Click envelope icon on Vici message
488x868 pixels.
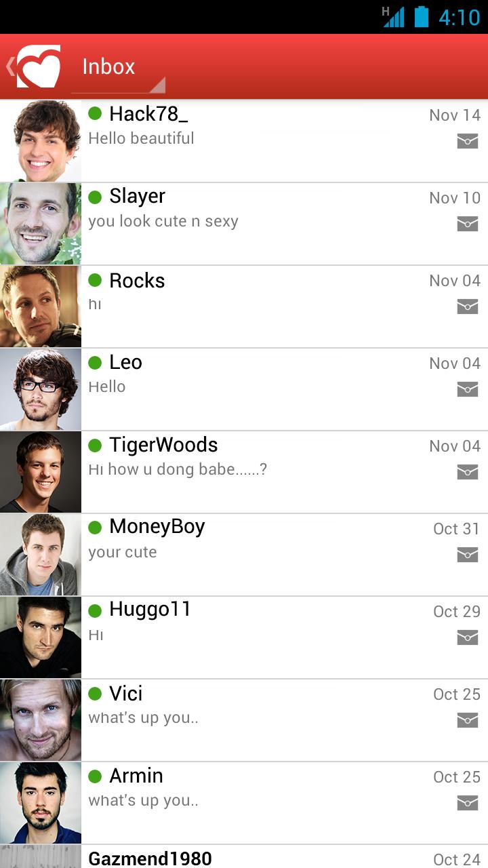tap(468, 720)
